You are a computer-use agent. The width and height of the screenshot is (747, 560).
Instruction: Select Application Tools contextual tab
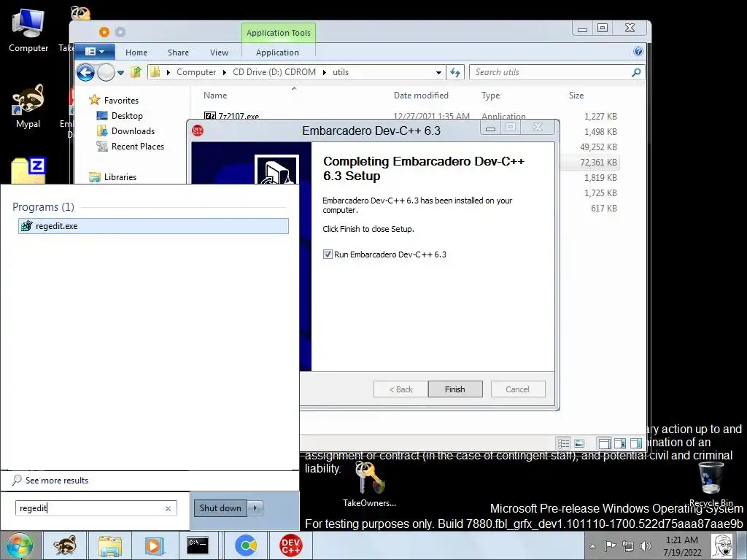(278, 33)
